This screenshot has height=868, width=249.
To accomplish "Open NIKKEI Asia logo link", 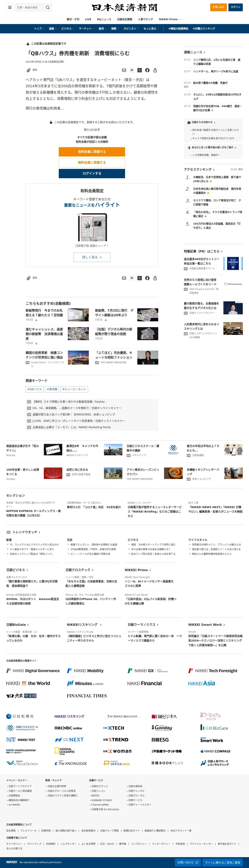I will click(x=201, y=683).
